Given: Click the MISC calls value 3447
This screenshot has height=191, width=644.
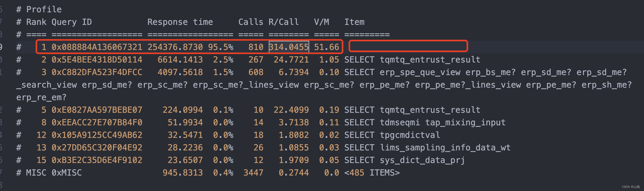Looking at the screenshot, I should point(253,173).
